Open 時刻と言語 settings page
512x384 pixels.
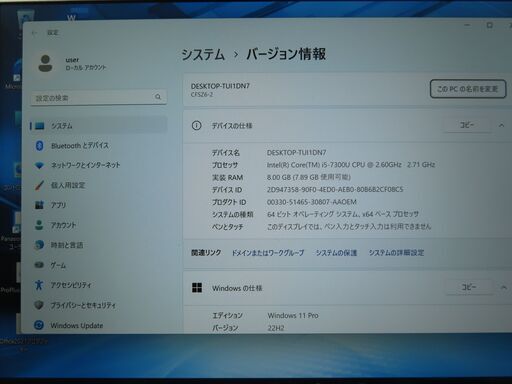click(98, 245)
